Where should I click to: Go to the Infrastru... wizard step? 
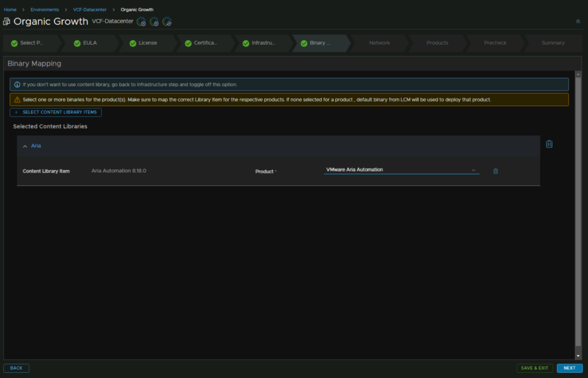point(263,43)
